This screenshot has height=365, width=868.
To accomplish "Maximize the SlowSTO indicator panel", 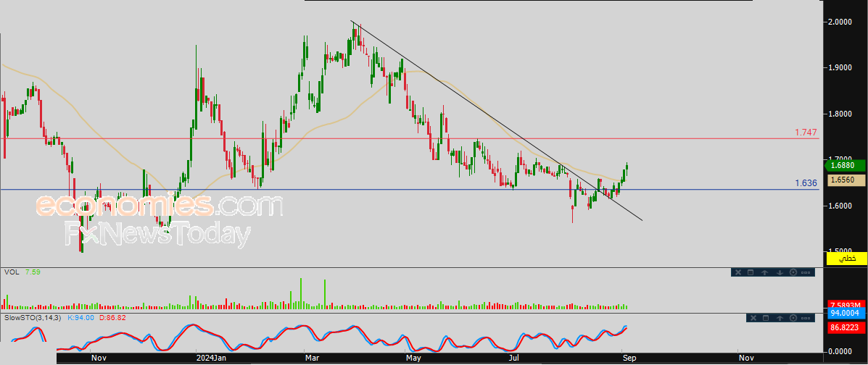I will point(766,318).
